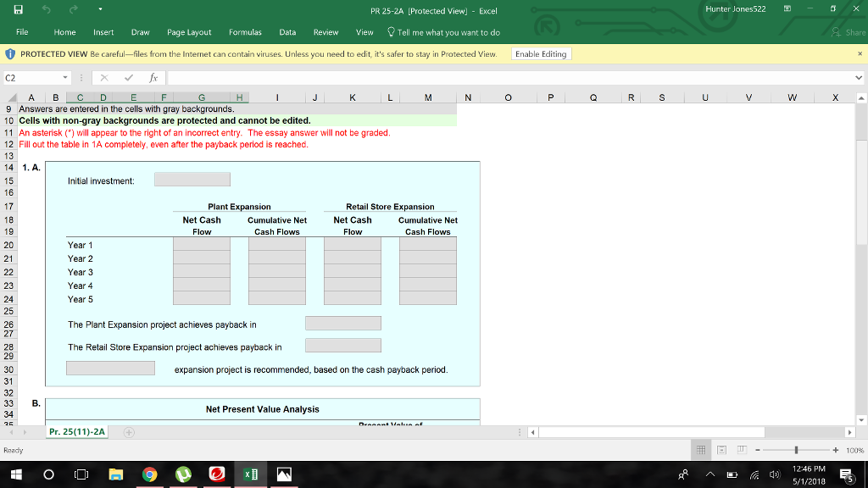Click the Protected View info shield icon
This screenshot has width=868, height=488.
pyautogui.click(x=10, y=53)
